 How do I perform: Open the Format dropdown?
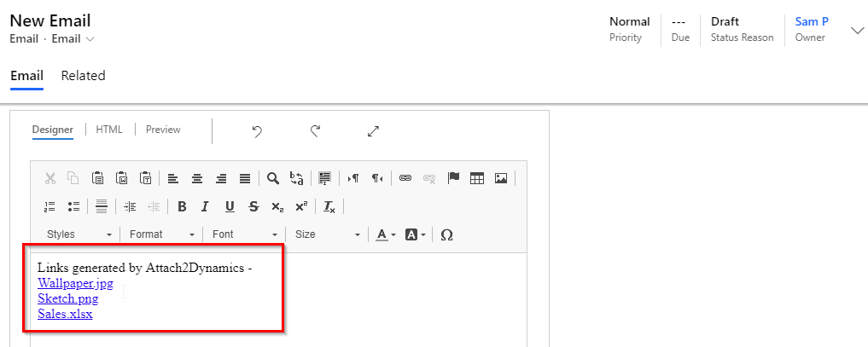(x=161, y=234)
